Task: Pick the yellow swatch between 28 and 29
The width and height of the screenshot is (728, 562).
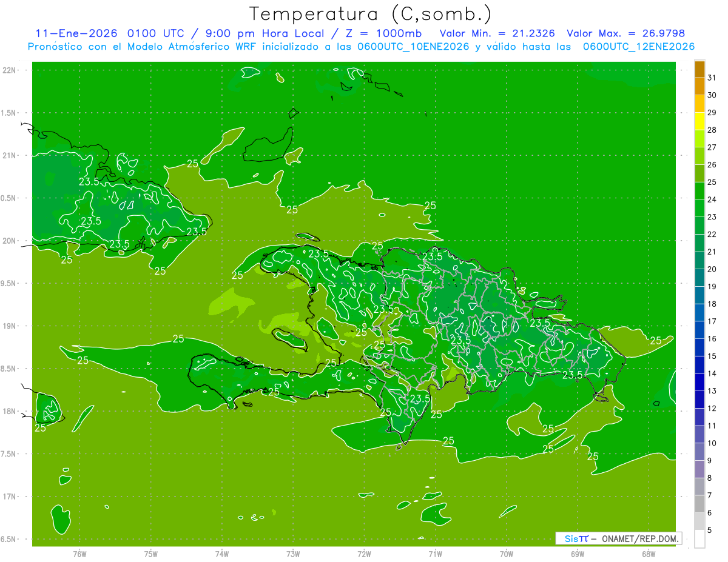Action: click(699, 121)
